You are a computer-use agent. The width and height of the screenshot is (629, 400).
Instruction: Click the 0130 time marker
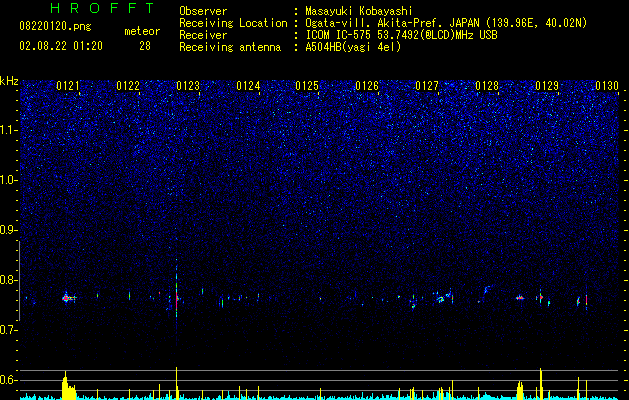coord(607,86)
